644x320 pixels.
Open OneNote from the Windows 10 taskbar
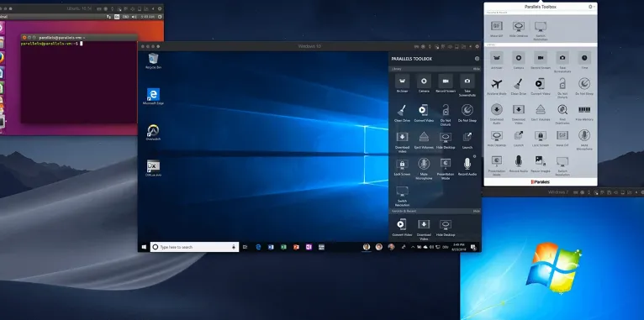309,247
